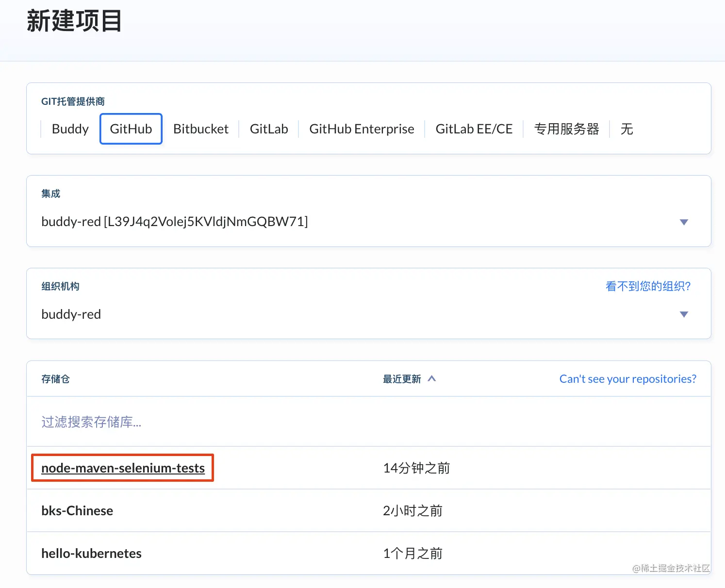The width and height of the screenshot is (725, 588).
Task: Click the 存储仓 column header
Action: coord(55,379)
